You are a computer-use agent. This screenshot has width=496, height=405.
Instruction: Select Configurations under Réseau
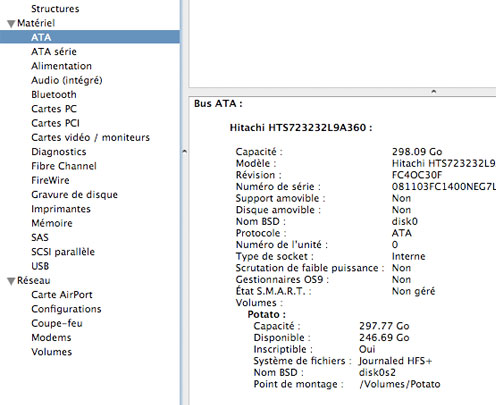coord(66,309)
